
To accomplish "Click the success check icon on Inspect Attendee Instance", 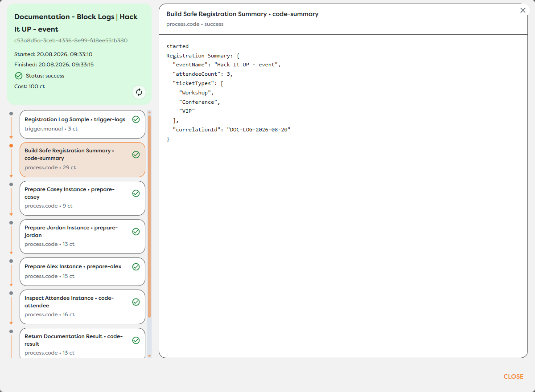I will click(136, 302).
